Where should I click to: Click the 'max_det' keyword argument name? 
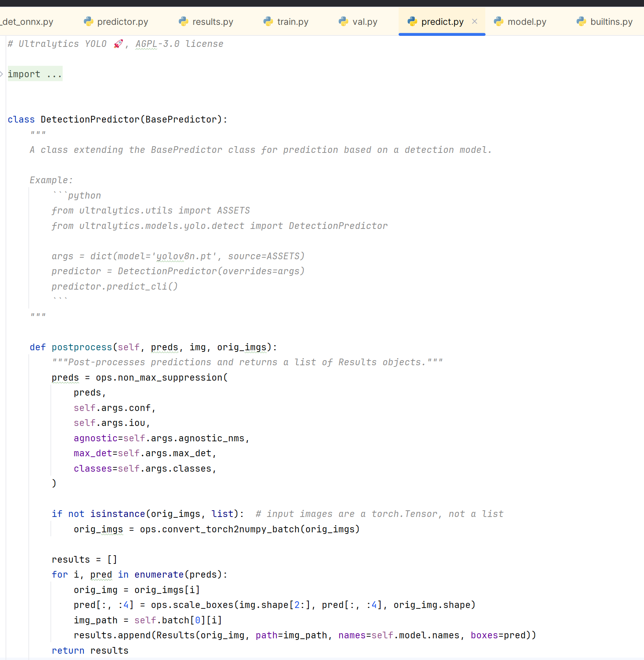(x=93, y=453)
